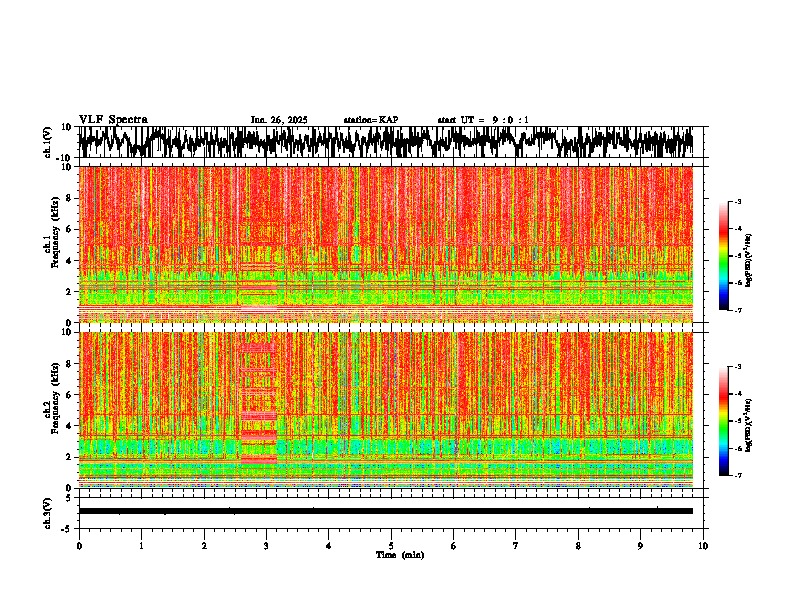This screenshot has height=612, width=792.
Task: Click the "0" tick on the time axis
Action: click(x=79, y=546)
